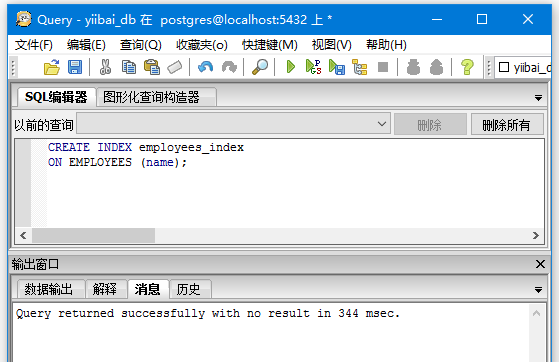Click the editor horizontal scrollbar thumb

coord(93,235)
